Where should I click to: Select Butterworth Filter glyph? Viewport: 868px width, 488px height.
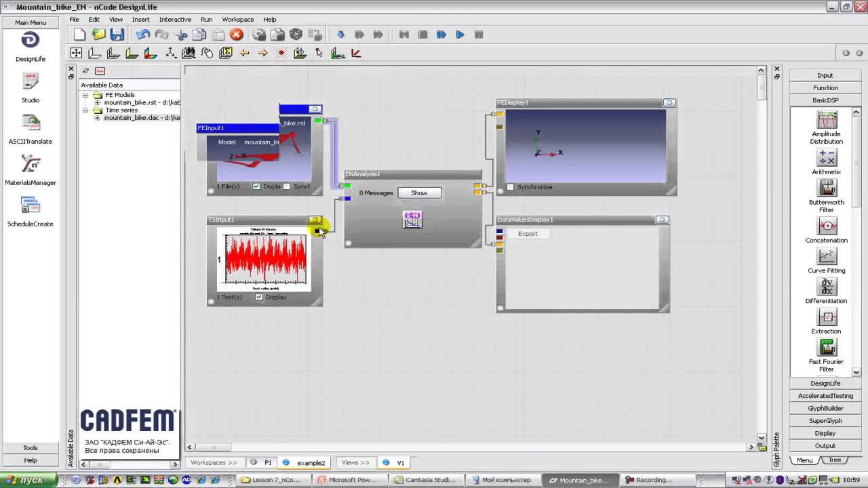(827, 188)
